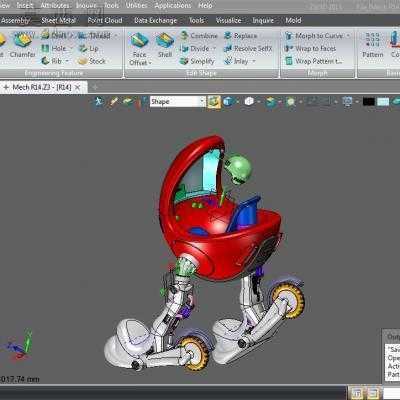
Task: Select the Hole feature tool
Action: [54, 48]
